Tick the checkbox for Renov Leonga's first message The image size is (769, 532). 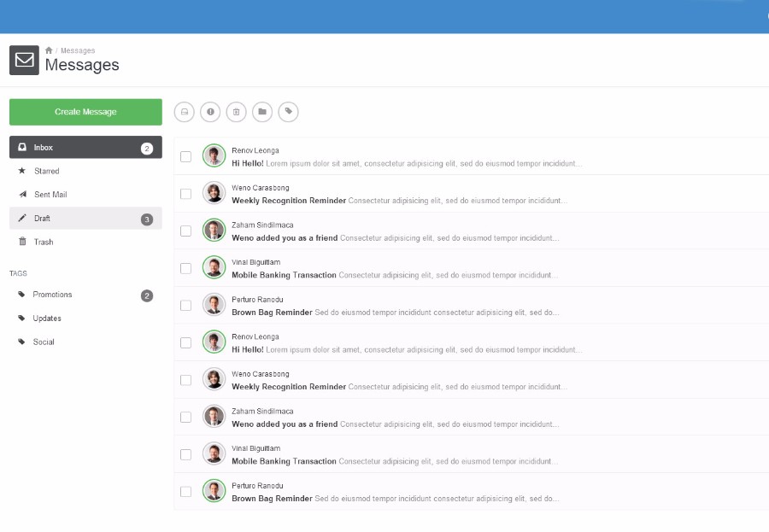click(x=186, y=156)
